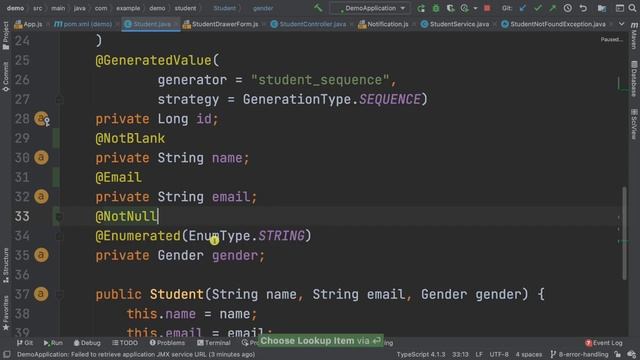Open the StudentNotFoundException.java tab
Screen dimensions: 640x360
(553, 24)
